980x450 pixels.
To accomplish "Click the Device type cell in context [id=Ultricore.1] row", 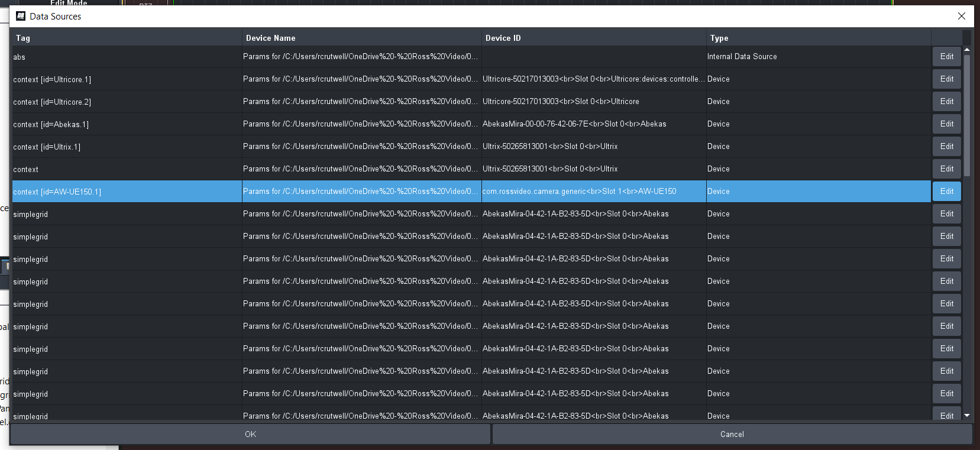I will tap(819, 79).
